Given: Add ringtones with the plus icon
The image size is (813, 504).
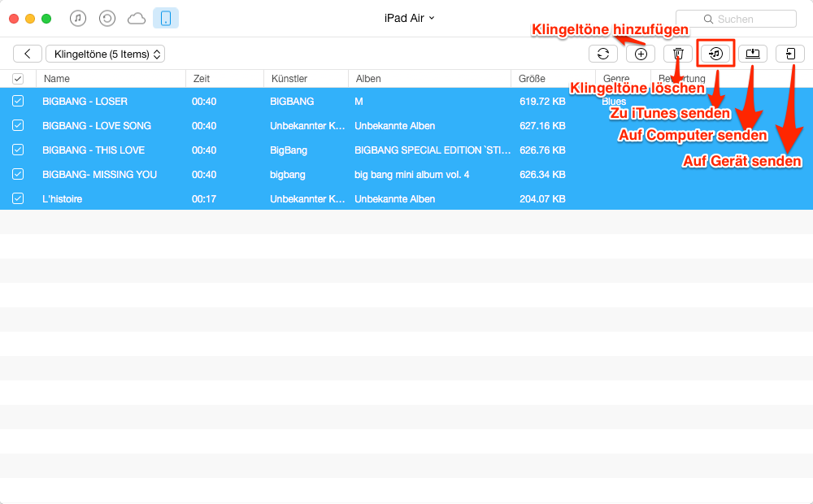Looking at the screenshot, I should click(641, 54).
